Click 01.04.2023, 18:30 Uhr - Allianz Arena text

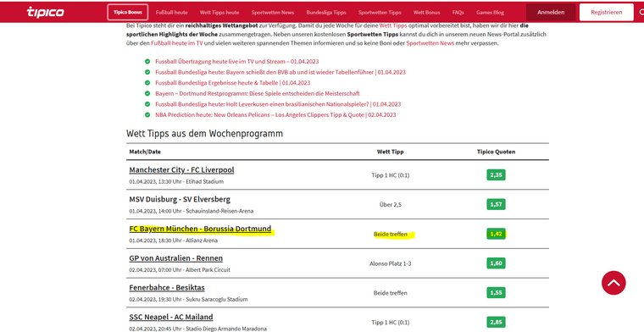point(174,241)
